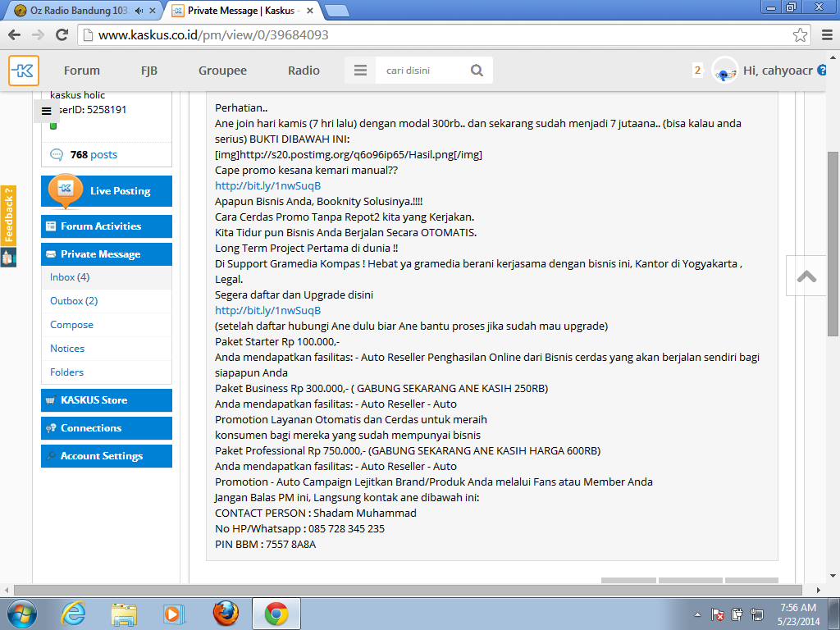
Task: Open Windows Media Player in taskbar
Action: [x=175, y=614]
